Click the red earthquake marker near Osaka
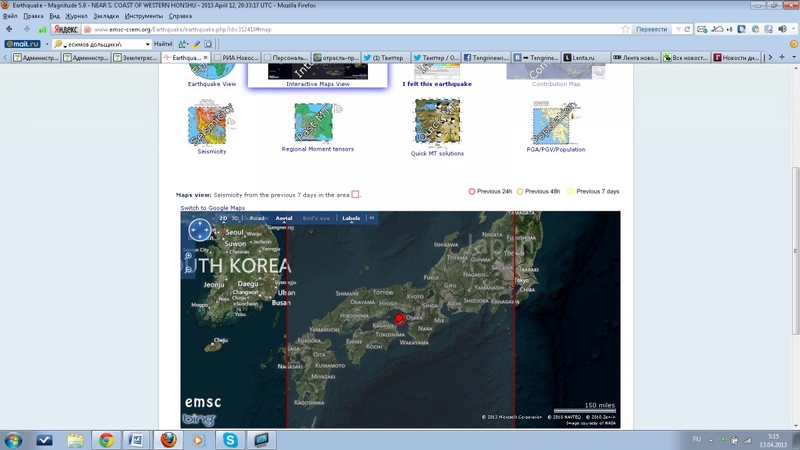The height and width of the screenshot is (450, 800). 399,319
